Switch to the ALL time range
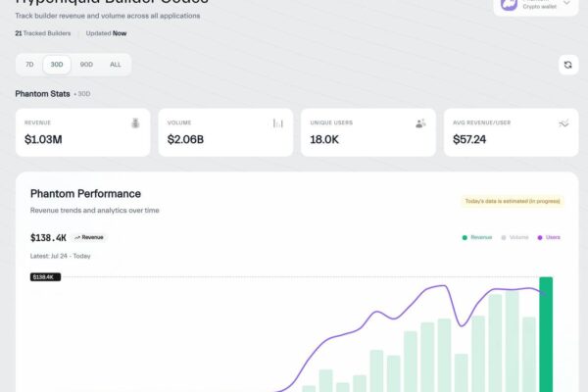 (x=115, y=65)
